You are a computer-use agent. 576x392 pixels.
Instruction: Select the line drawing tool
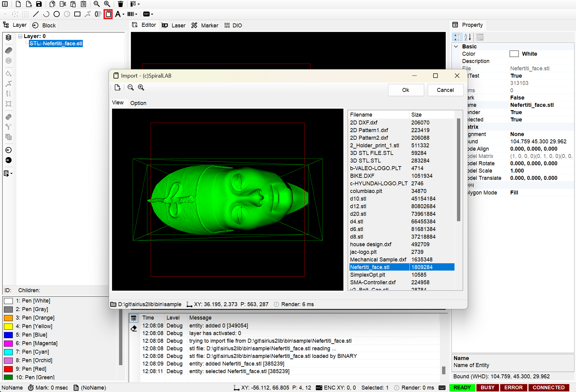(36, 14)
